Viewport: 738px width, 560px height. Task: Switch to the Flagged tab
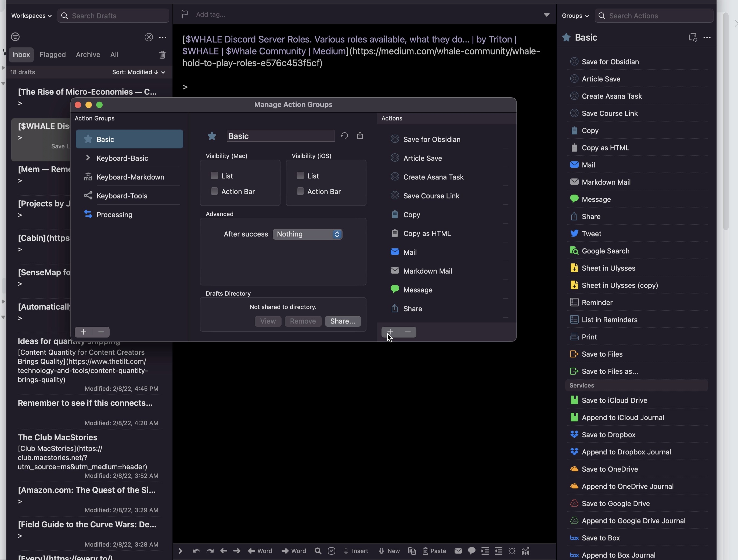53,54
